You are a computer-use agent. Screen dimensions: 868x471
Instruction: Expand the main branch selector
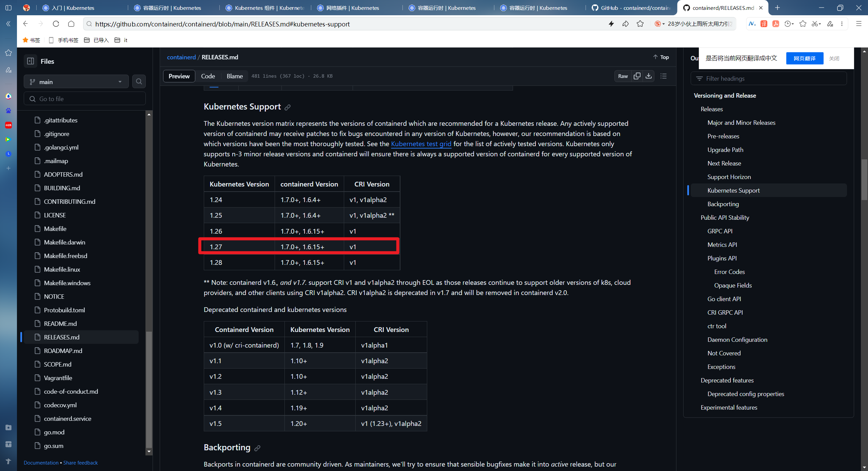(x=76, y=82)
